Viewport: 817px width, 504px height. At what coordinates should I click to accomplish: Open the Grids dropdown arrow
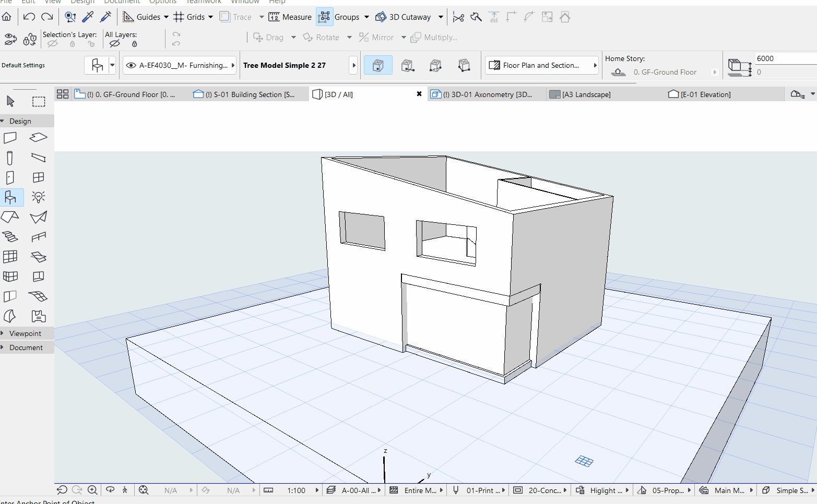[210, 17]
